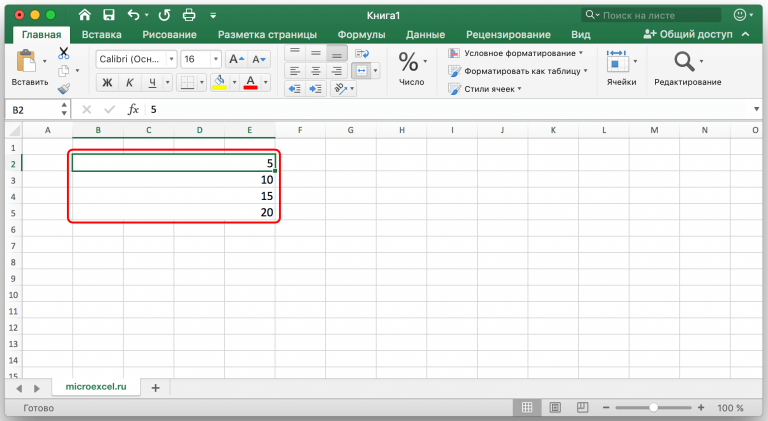Click the Cut scissors icon
Image resolution: width=768 pixels, height=421 pixels.
64,52
